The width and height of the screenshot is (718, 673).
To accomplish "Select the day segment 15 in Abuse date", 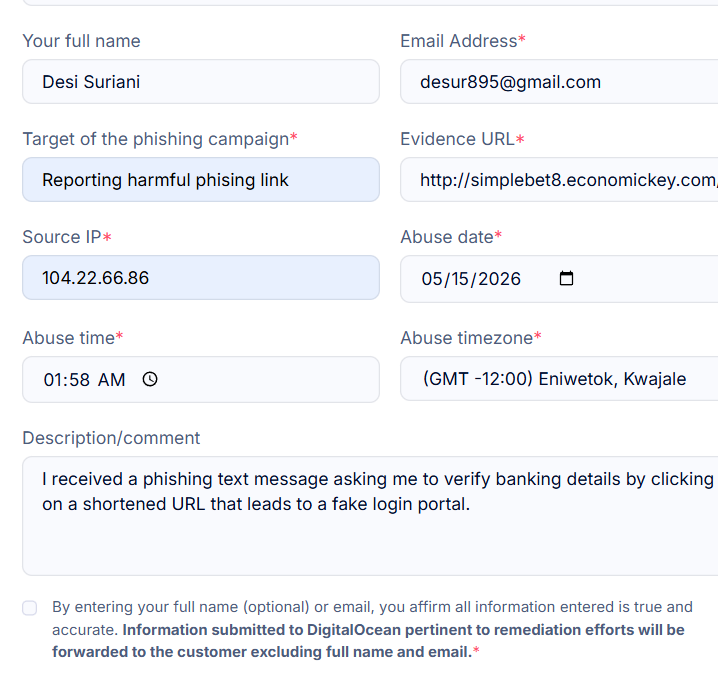I will pyautogui.click(x=461, y=279).
